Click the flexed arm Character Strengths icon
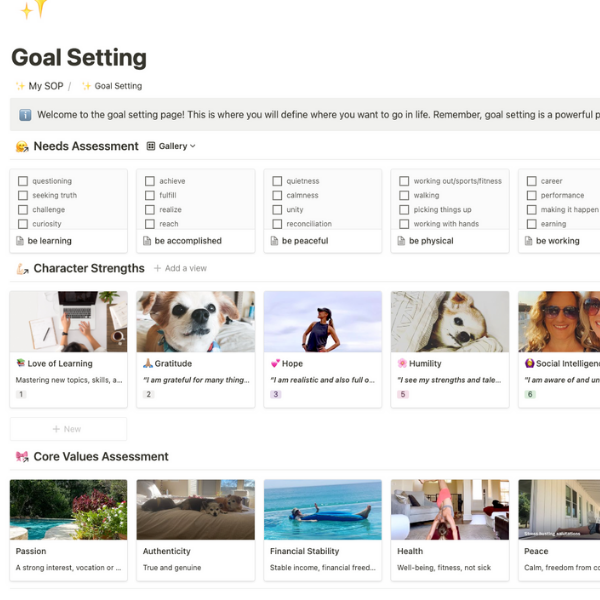This screenshot has height=600, width=600. [x=21, y=269]
